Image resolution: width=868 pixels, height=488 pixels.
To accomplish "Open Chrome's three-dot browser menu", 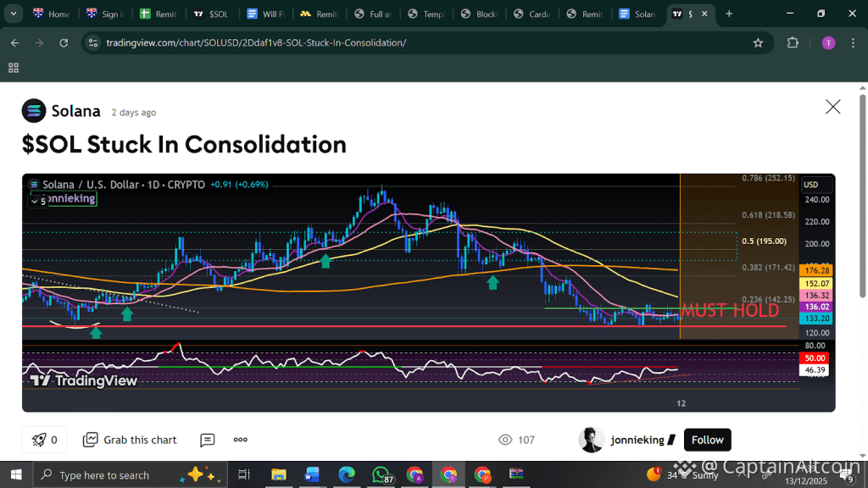I will coord(853,42).
